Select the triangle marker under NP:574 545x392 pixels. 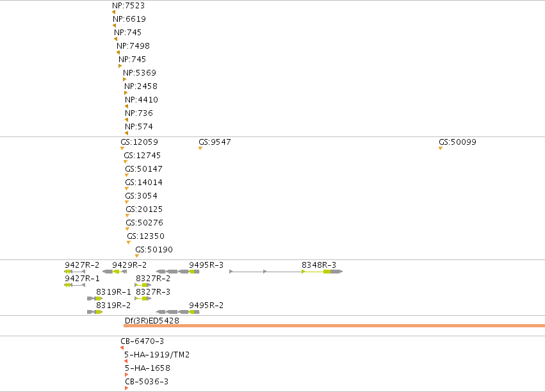pos(127,133)
